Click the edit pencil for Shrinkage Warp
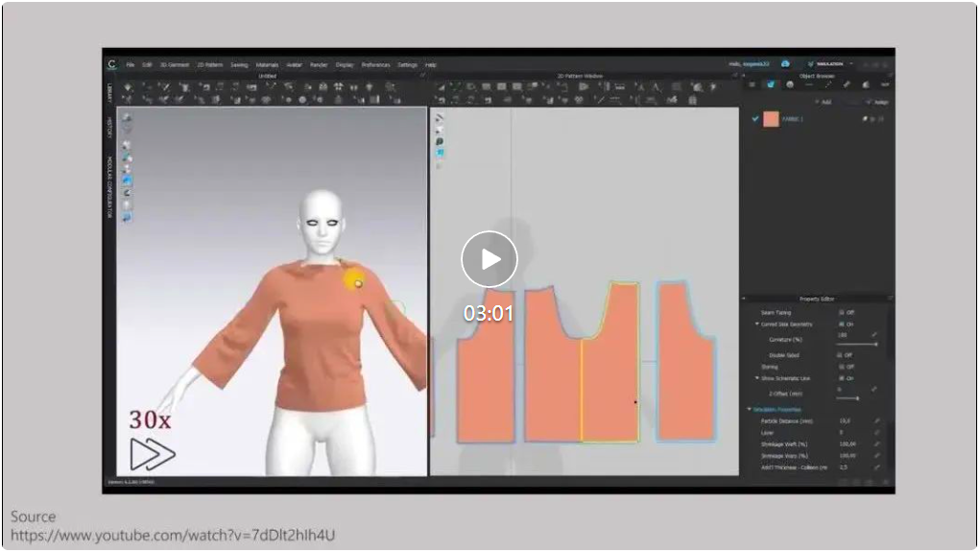This screenshot has width=980, height=551. coord(877,455)
